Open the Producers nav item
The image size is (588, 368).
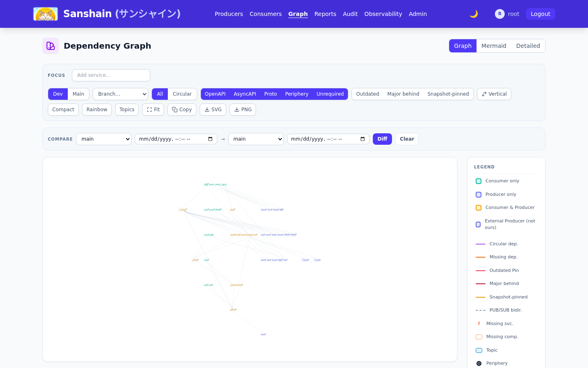pos(229,14)
